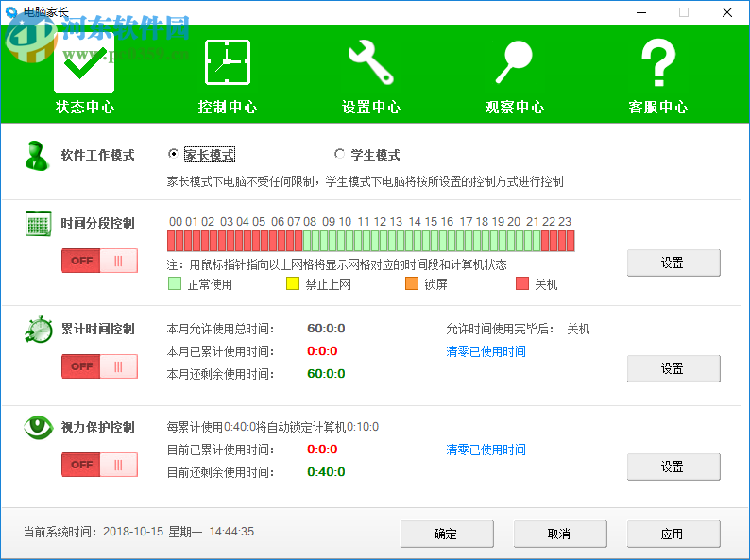Viewport: 750px width, 560px height.
Task: Click the 目前已累计使用时间 value 0:0:0
Action: click(322, 450)
